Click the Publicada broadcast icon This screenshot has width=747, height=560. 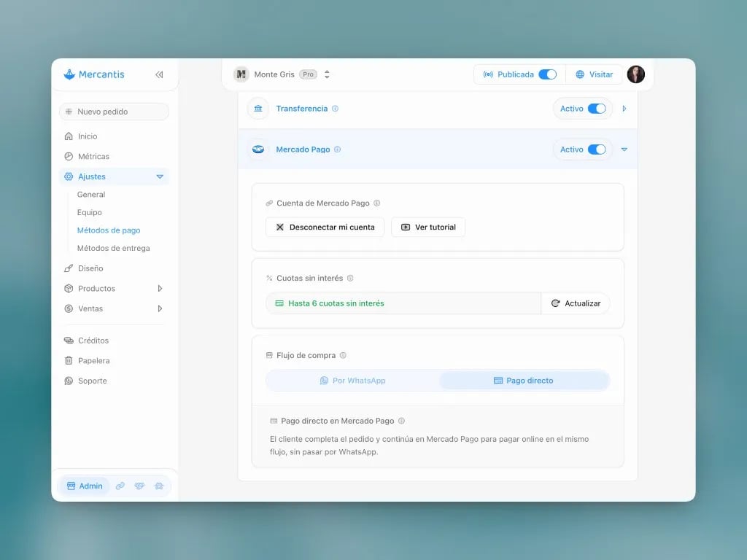[x=488, y=74]
